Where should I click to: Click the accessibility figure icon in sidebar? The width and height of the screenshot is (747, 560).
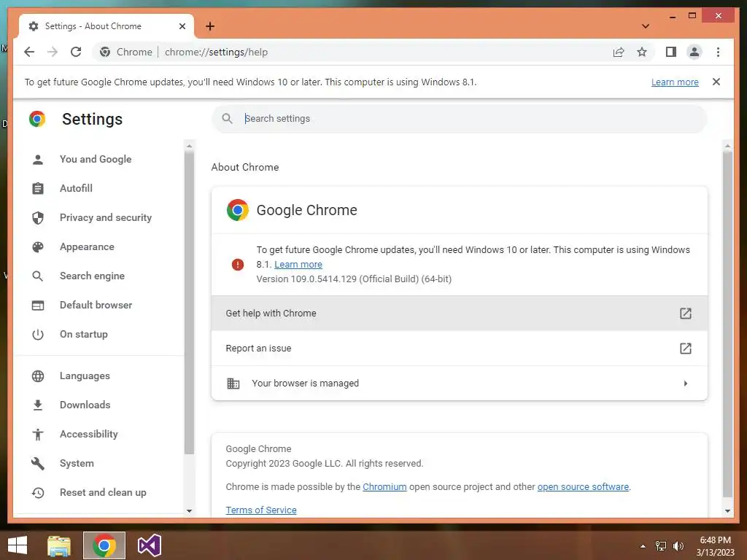pyautogui.click(x=38, y=435)
